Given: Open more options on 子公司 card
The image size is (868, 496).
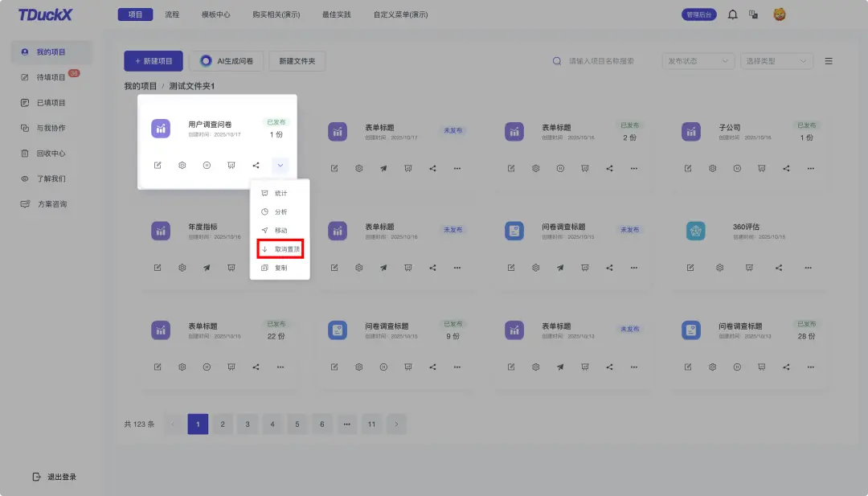Looking at the screenshot, I should point(810,168).
